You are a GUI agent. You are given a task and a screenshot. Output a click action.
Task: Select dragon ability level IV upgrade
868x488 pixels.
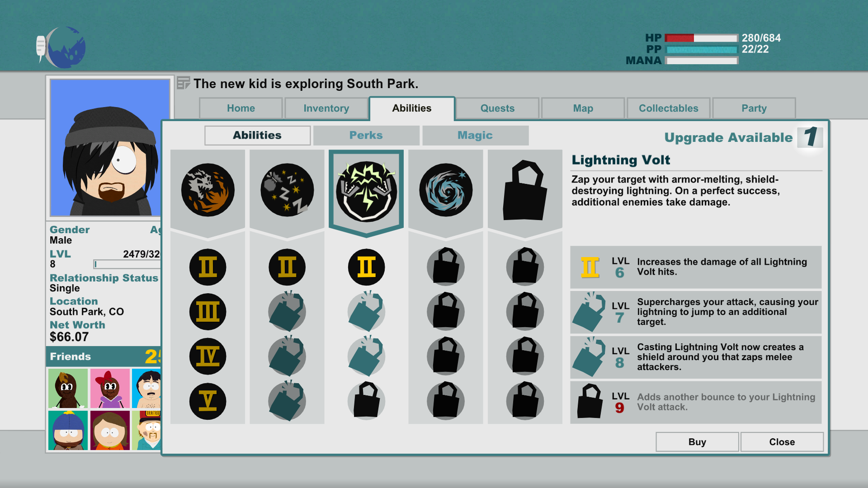208,357
